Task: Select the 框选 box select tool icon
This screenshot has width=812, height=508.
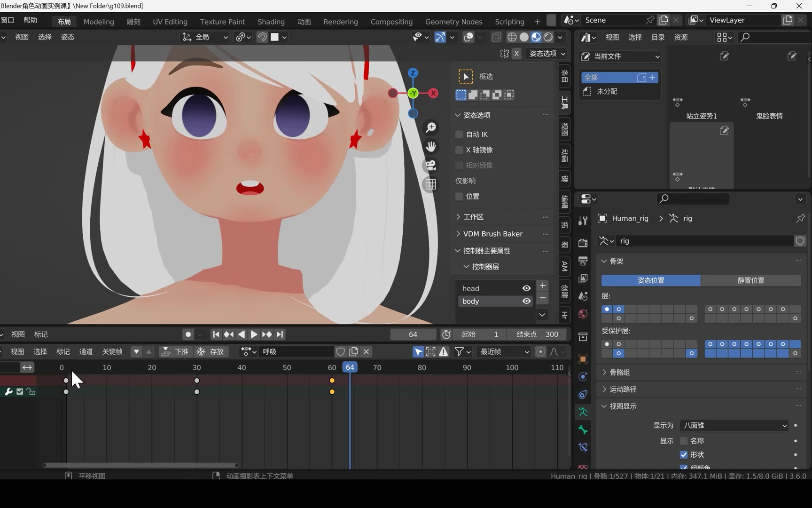Action: 465,76
